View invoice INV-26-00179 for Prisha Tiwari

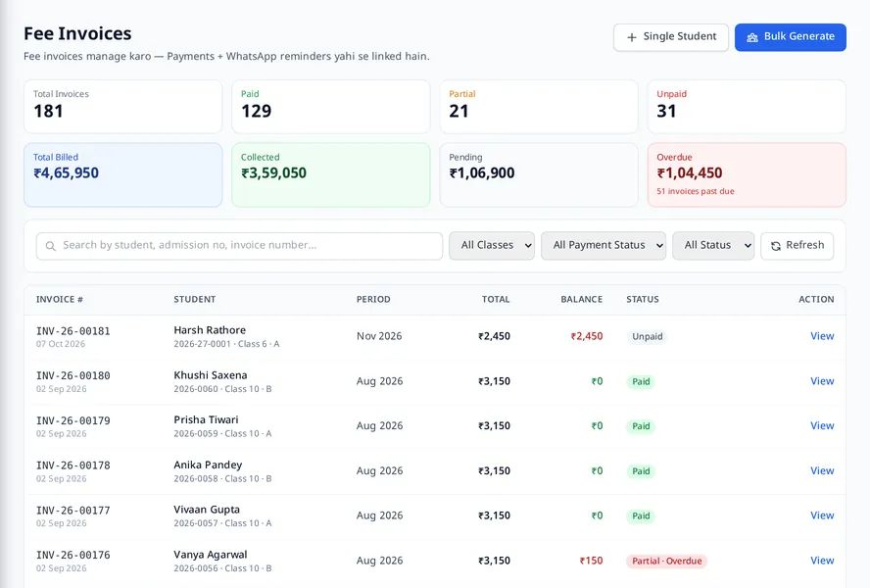coord(822,425)
